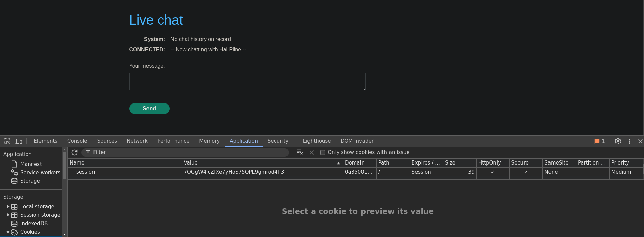Click the delete selected cookie X icon
Screen dimensions: 644x237
pyautogui.click(x=312, y=153)
